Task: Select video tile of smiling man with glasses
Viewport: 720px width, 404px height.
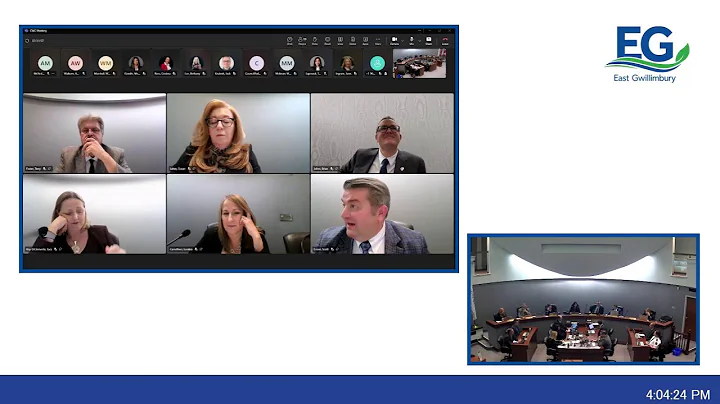Action: [x=382, y=133]
